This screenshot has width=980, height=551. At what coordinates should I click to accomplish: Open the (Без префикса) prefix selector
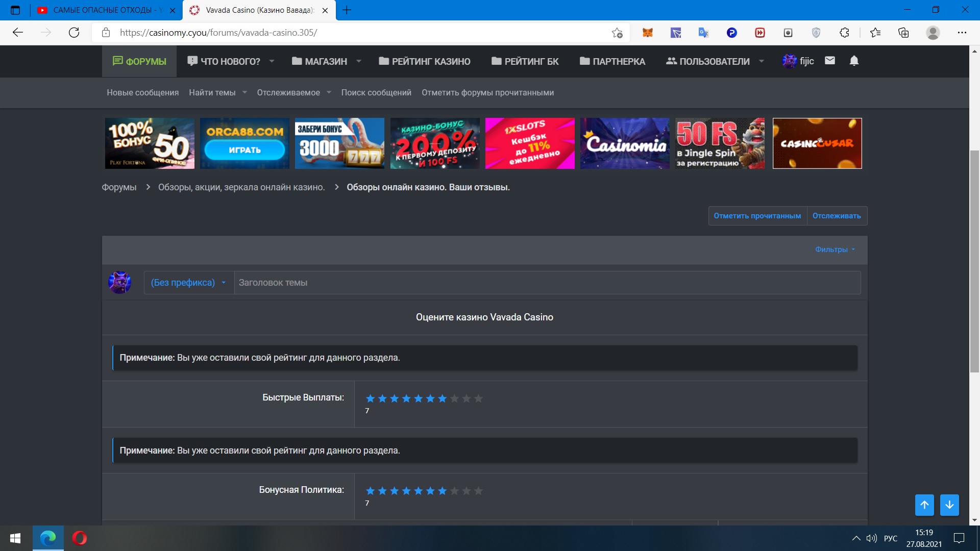[188, 283]
